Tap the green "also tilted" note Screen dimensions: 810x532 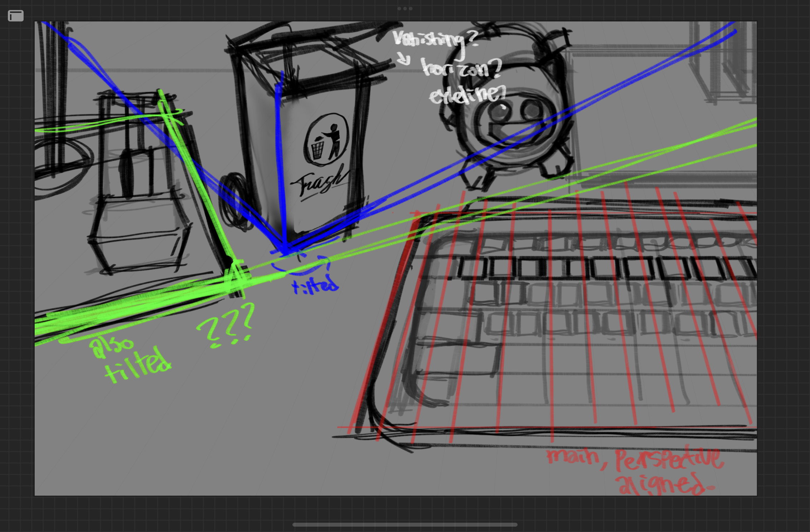pyautogui.click(x=130, y=359)
